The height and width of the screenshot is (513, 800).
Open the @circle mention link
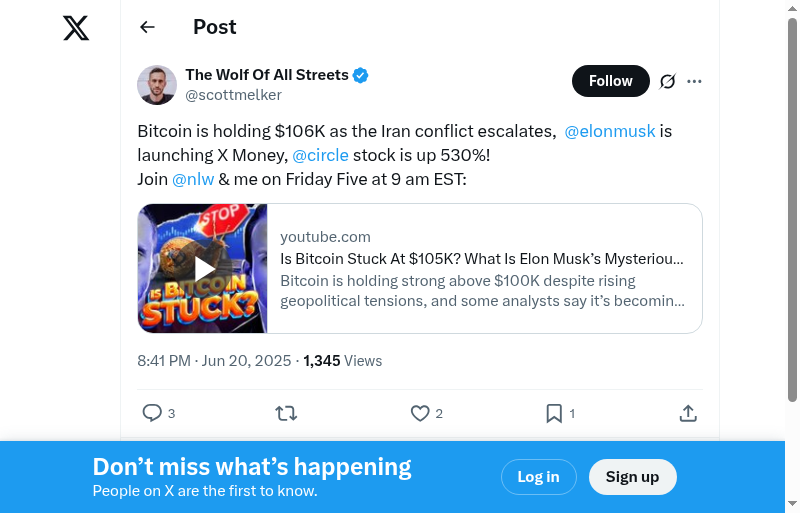click(320, 155)
